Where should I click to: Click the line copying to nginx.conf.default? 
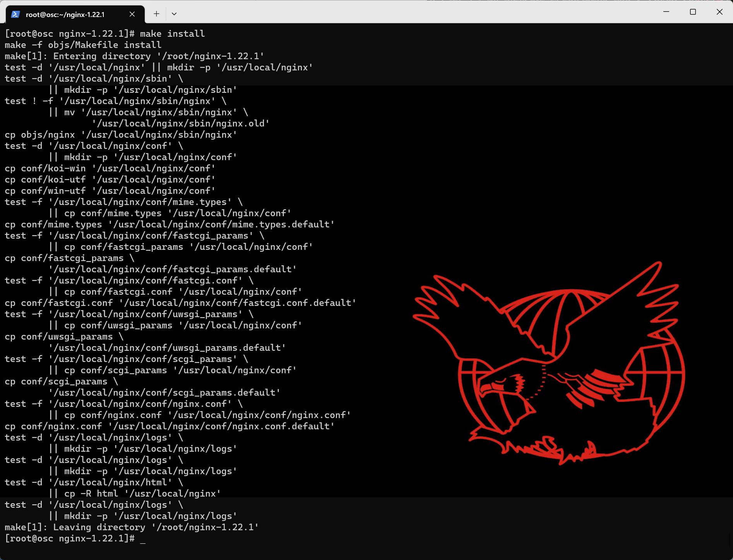point(170,426)
